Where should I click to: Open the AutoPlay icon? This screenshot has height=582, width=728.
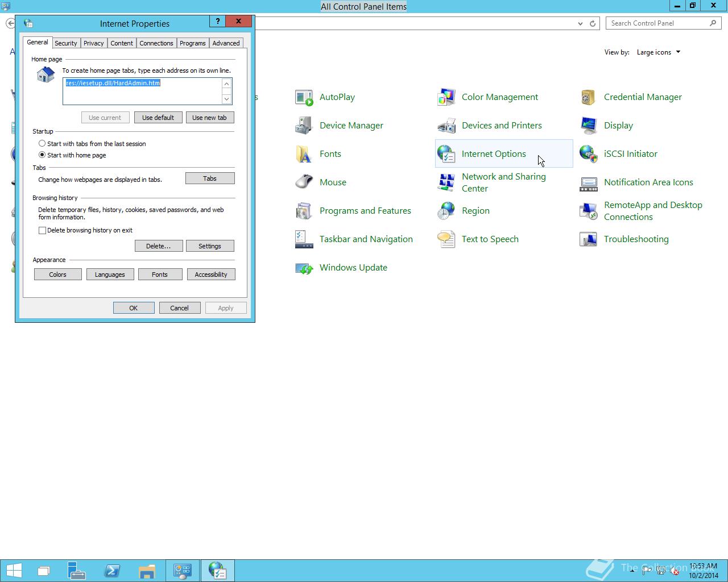click(x=304, y=97)
